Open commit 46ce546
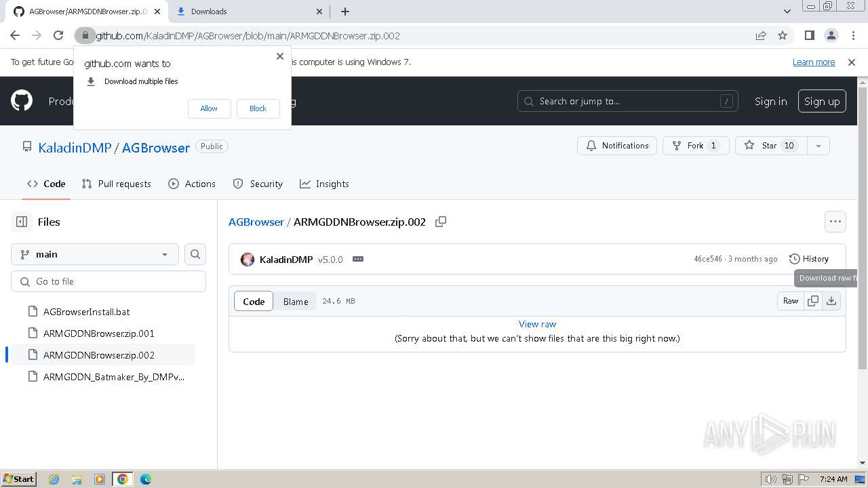The width and height of the screenshot is (868, 488). click(x=707, y=259)
